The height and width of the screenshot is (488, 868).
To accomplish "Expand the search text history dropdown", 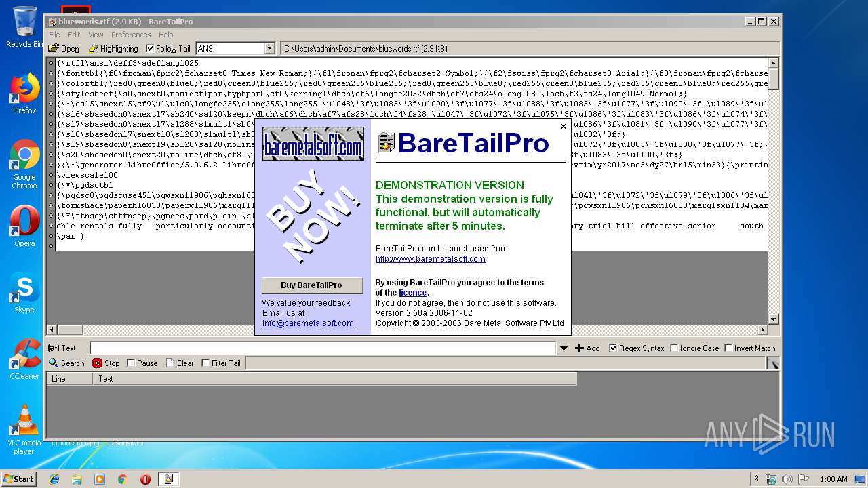I will (x=564, y=348).
